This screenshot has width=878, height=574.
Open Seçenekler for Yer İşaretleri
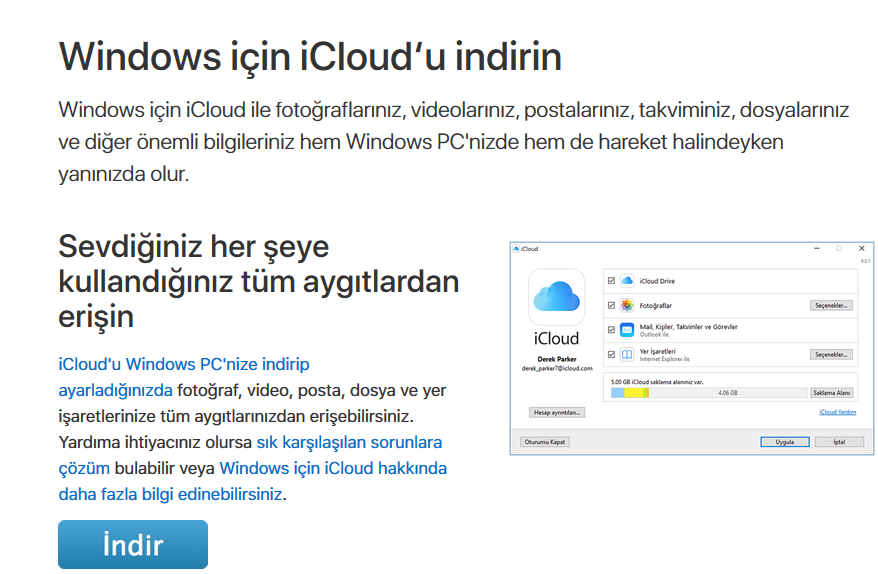832,354
